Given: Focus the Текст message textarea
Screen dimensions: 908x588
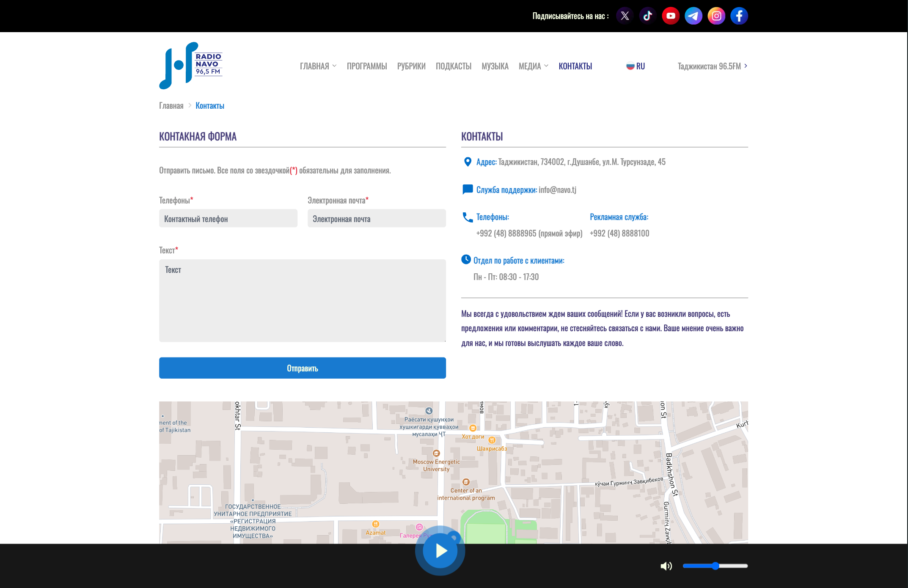Looking at the screenshot, I should click(x=303, y=301).
